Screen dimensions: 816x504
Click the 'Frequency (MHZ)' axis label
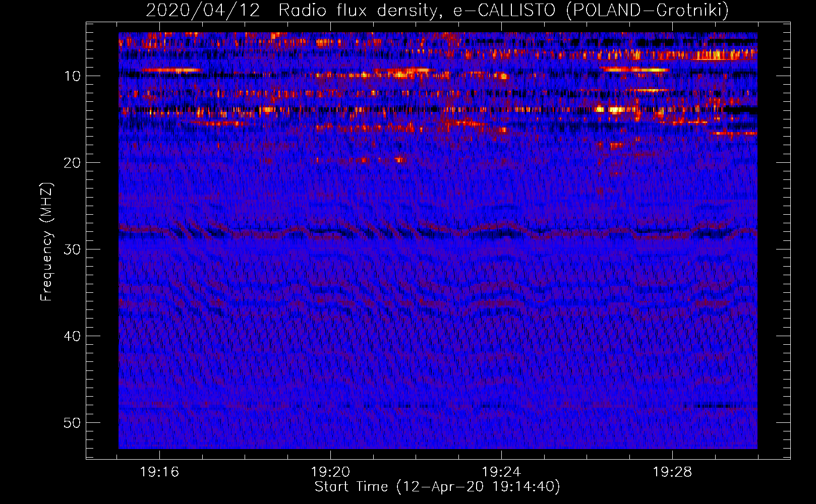pos(46,242)
